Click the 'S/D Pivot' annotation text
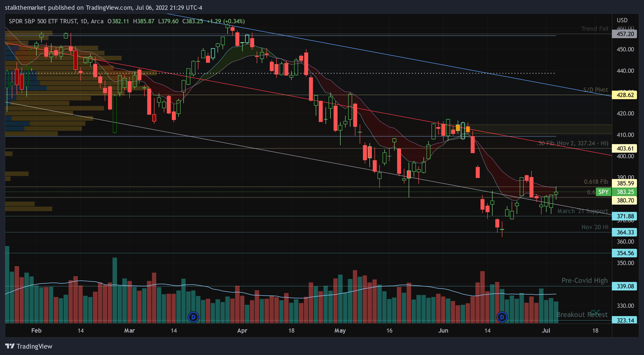644x355 pixels. (596, 90)
